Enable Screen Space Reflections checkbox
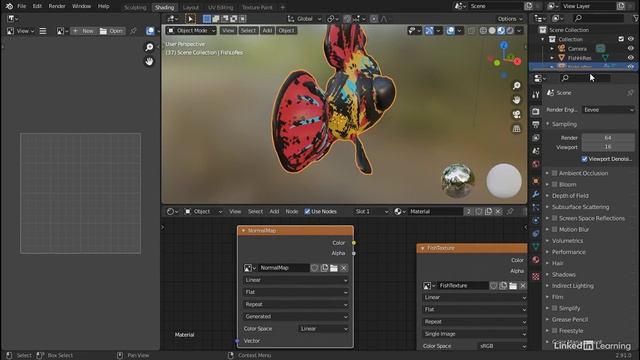The height and width of the screenshot is (360, 640). click(x=555, y=218)
